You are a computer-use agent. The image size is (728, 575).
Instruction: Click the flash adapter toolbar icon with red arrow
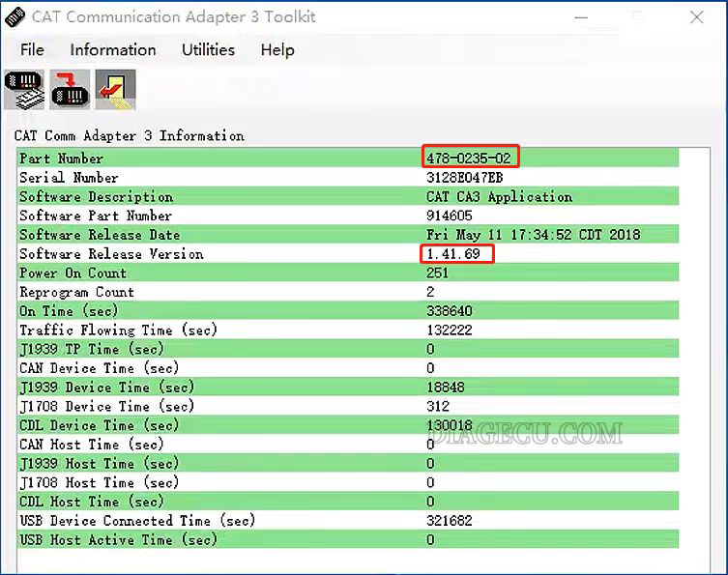click(x=70, y=90)
